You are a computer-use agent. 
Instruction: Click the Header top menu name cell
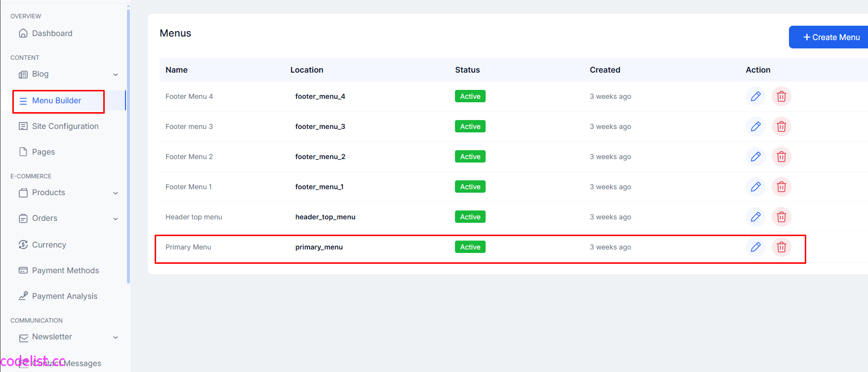pos(194,217)
